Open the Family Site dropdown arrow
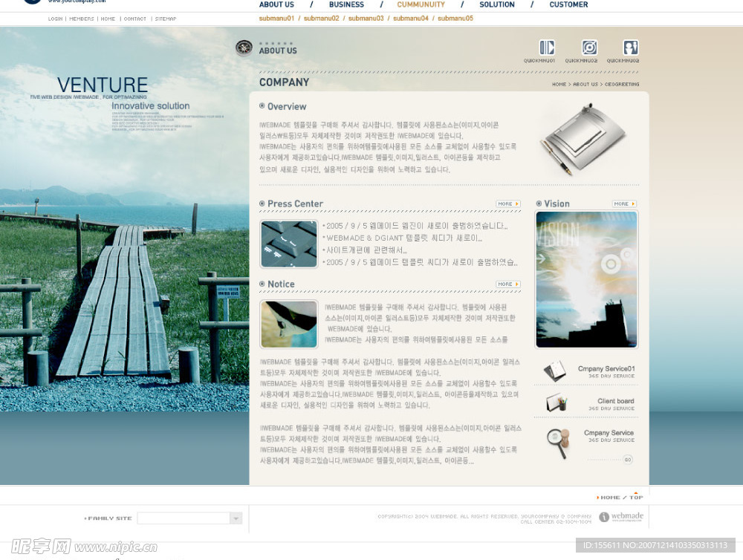The image size is (743, 560). pyautogui.click(x=236, y=518)
